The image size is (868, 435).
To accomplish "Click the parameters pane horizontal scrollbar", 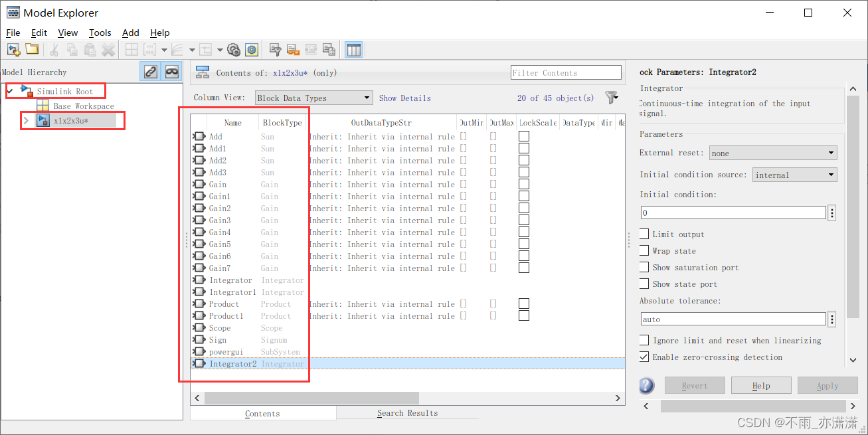I will click(754, 406).
